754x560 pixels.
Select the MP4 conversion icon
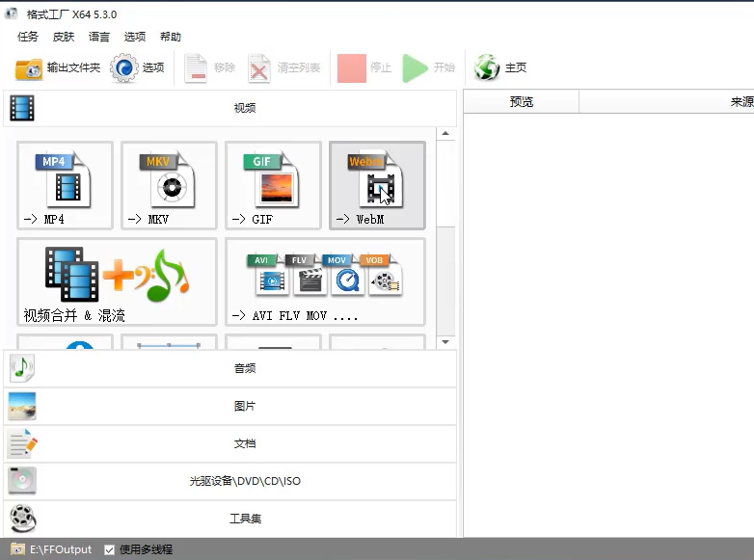point(65,184)
